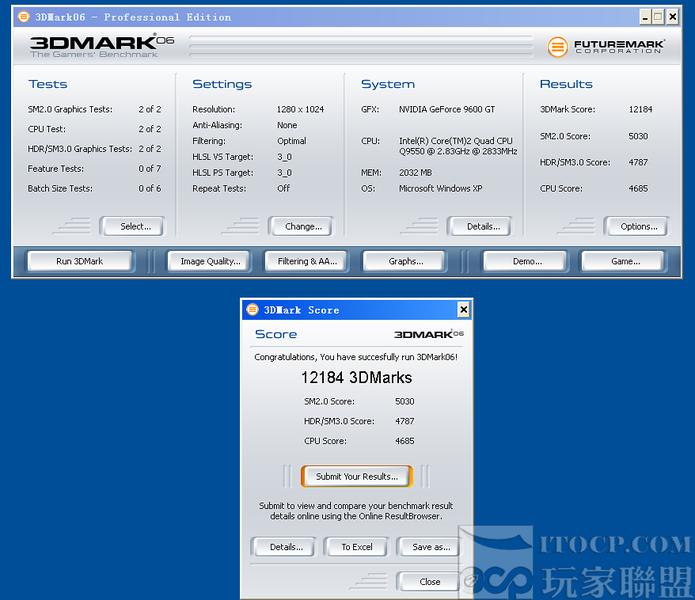
Task: Maximize the 3DMark06 main window
Action: [x=658, y=17]
